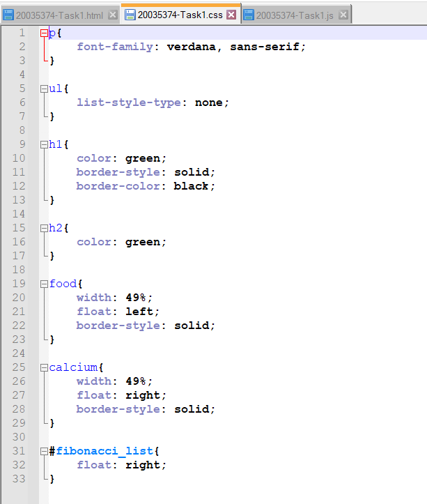Screen dimensions: 427x504
Task: Close the 20035374-Task1.html tab
Action: (112, 15)
